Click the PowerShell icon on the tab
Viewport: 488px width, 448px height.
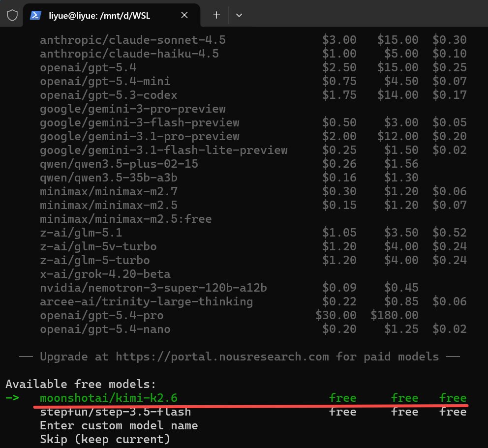pyautogui.click(x=35, y=15)
